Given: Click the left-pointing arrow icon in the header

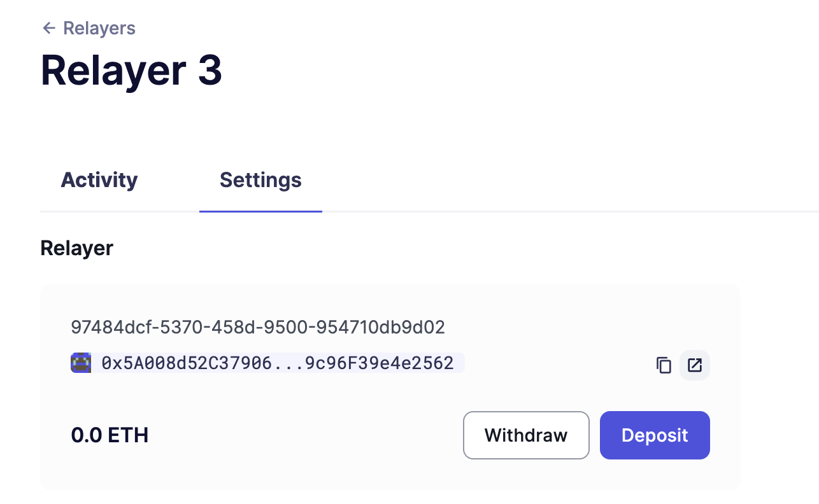Looking at the screenshot, I should click(49, 28).
